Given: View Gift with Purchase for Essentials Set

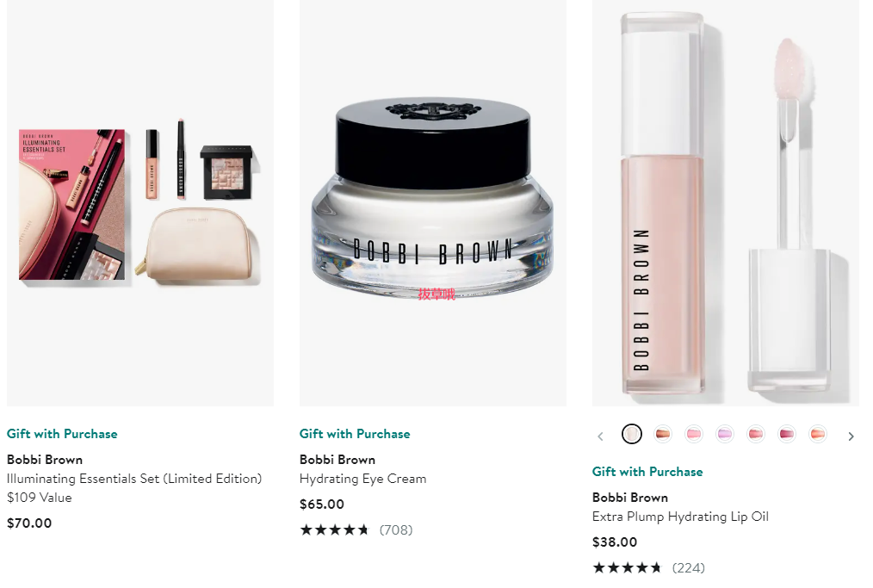Looking at the screenshot, I should (x=62, y=434).
